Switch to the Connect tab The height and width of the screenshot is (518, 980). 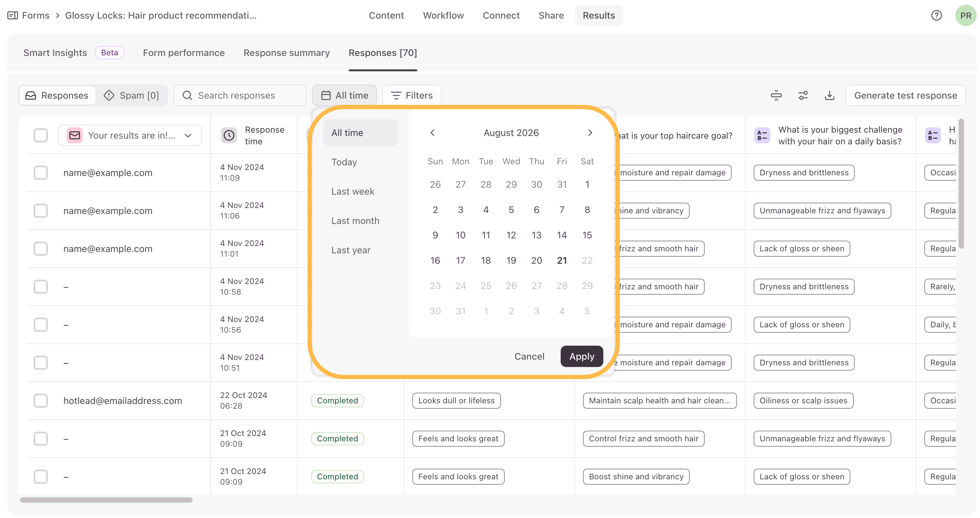501,16
